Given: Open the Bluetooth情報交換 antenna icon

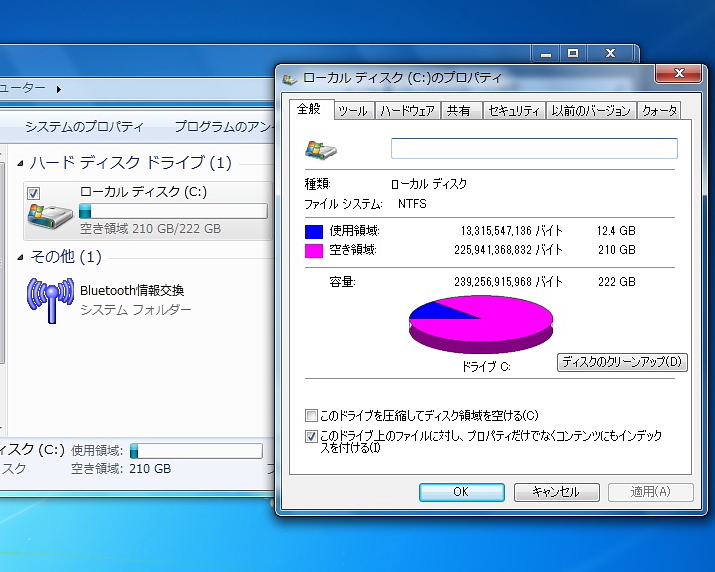Looking at the screenshot, I should (50, 300).
